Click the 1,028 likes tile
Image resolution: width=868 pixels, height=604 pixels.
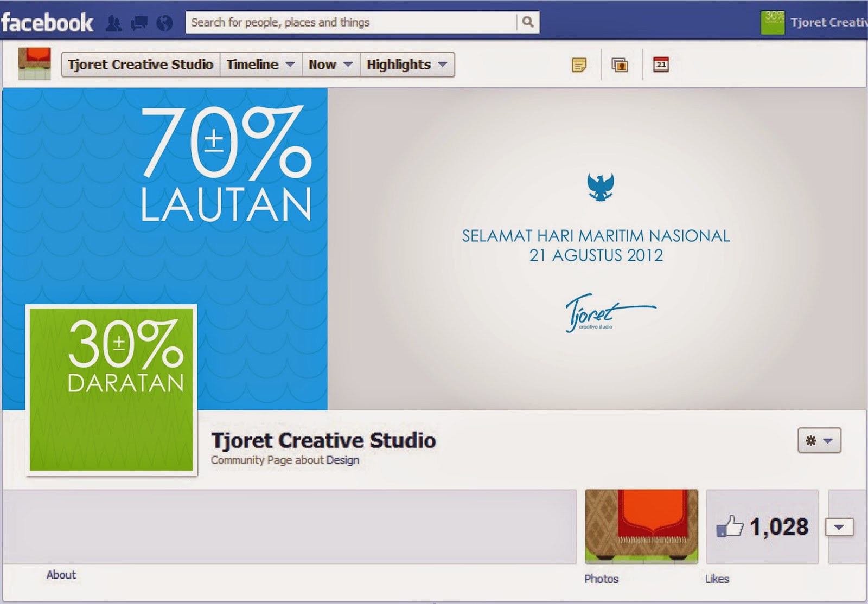click(x=762, y=527)
